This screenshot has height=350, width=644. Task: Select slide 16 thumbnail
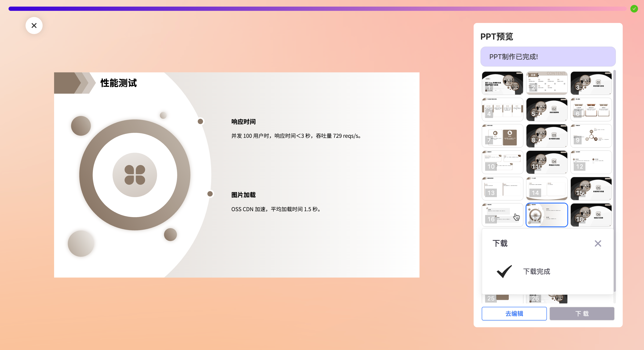coord(502,215)
